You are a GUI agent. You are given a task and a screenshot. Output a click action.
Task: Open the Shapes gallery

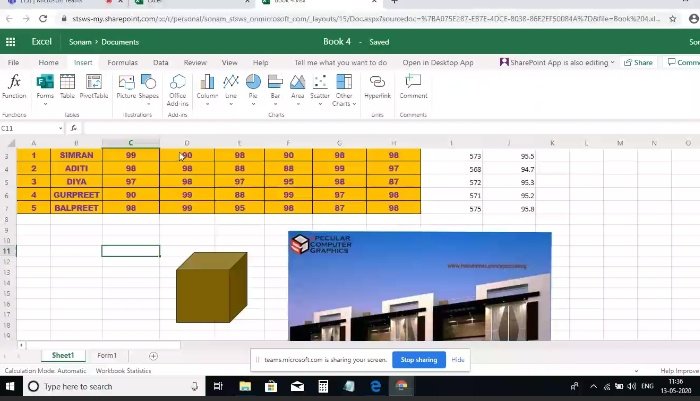pyautogui.click(x=149, y=87)
